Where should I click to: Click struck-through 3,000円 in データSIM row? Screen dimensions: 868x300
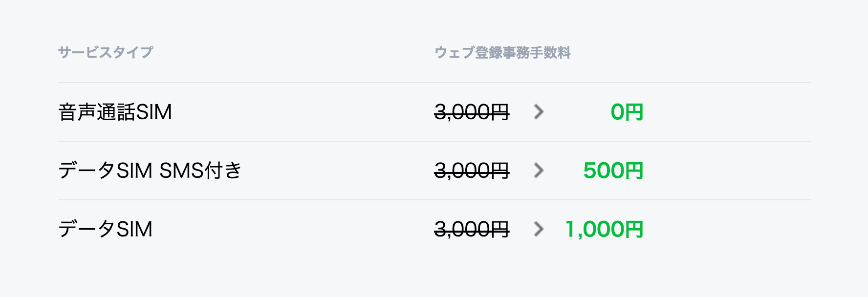472,229
